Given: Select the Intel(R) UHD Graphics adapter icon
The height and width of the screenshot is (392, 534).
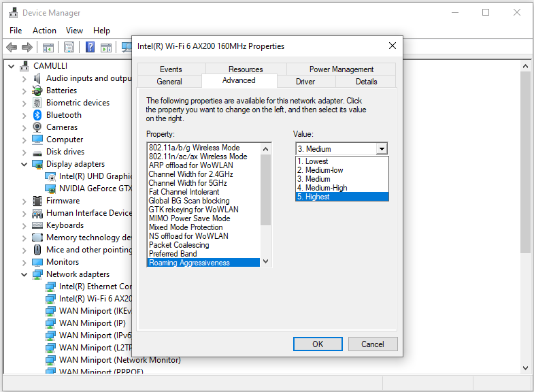Looking at the screenshot, I should pos(50,176).
